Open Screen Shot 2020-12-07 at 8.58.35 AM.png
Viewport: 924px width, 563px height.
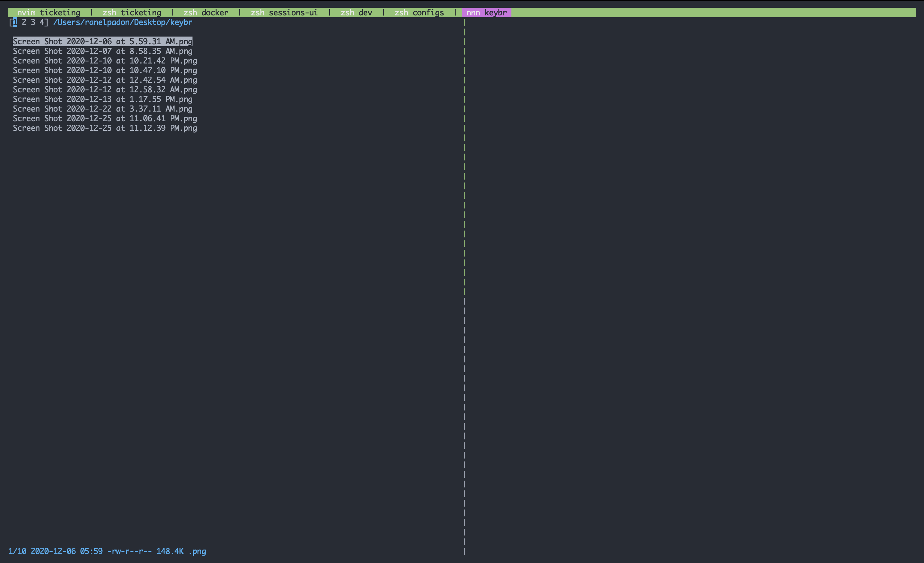pos(103,51)
